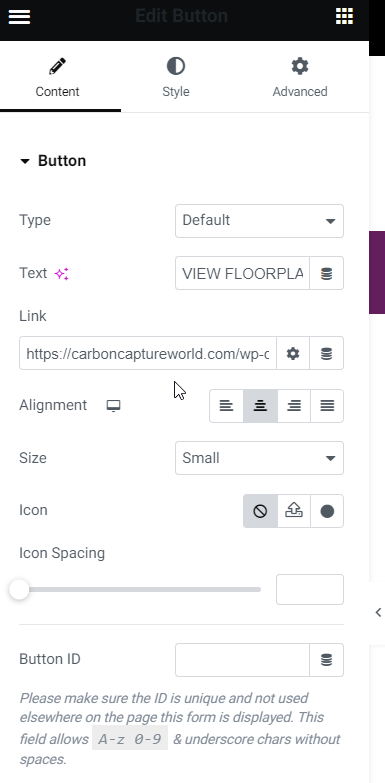This screenshot has width=385, height=783.
Task: Set alignment to right
Action: click(294, 406)
